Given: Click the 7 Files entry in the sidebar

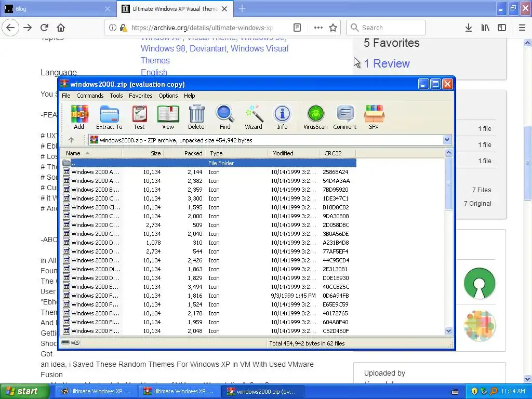Looking at the screenshot, I should point(482,190).
